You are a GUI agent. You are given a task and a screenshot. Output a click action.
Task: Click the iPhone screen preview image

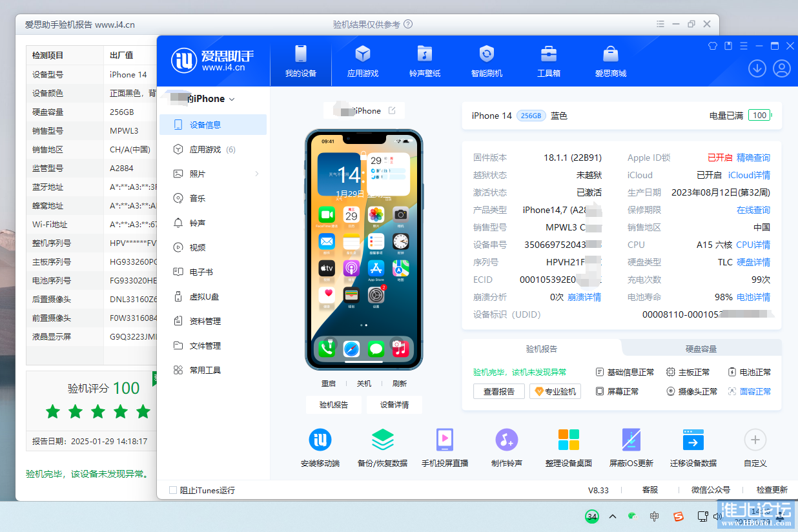[x=364, y=249]
